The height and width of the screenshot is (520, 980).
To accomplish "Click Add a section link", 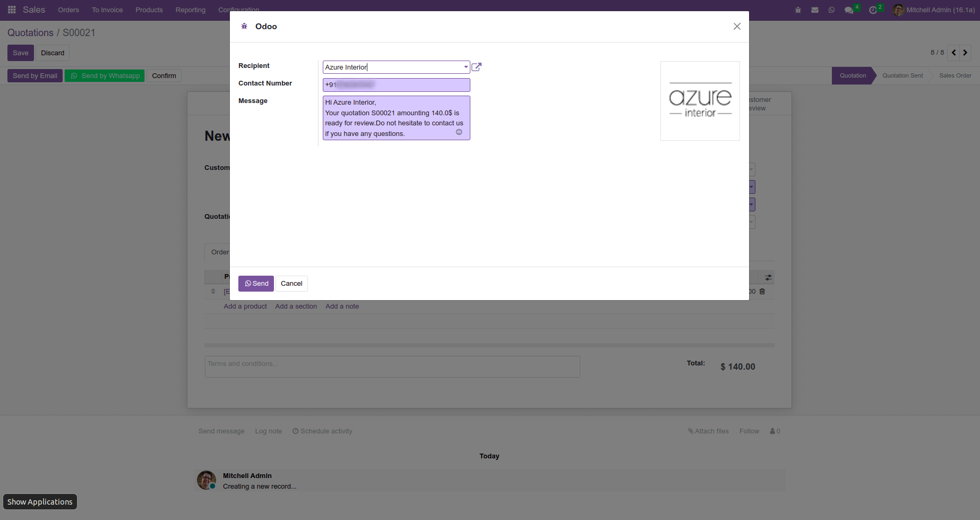I will coord(296,306).
